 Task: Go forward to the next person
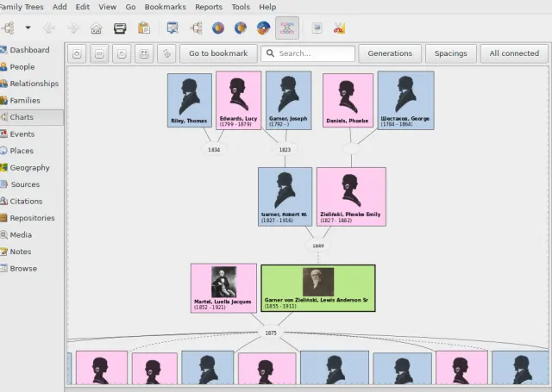click(72, 28)
